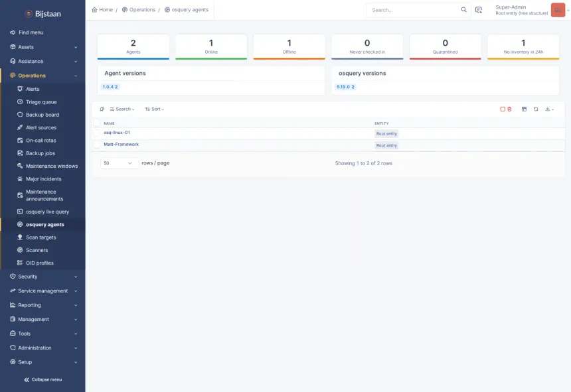This screenshot has height=392, width=571.
Task: Click the column layout icon
Action: tap(524, 109)
